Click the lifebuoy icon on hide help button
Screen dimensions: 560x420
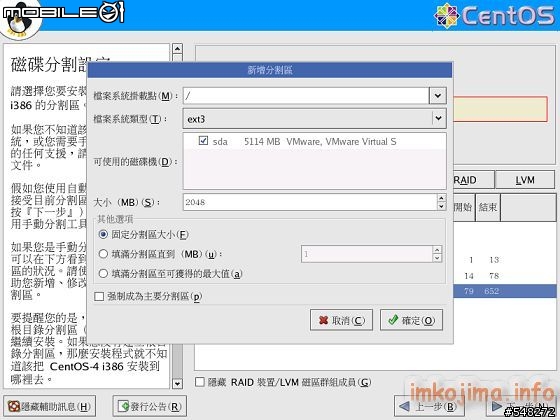coord(14,406)
